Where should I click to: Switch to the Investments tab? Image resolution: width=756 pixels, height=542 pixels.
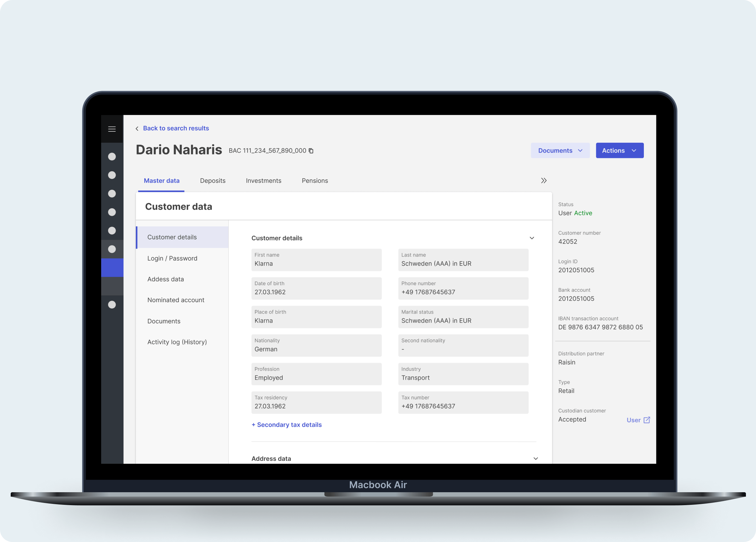263,181
